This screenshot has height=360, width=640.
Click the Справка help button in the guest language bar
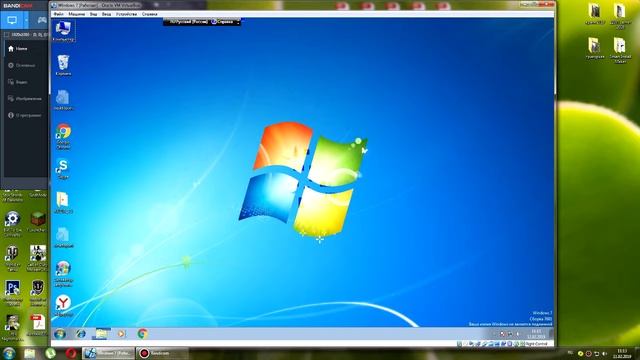coord(222,22)
